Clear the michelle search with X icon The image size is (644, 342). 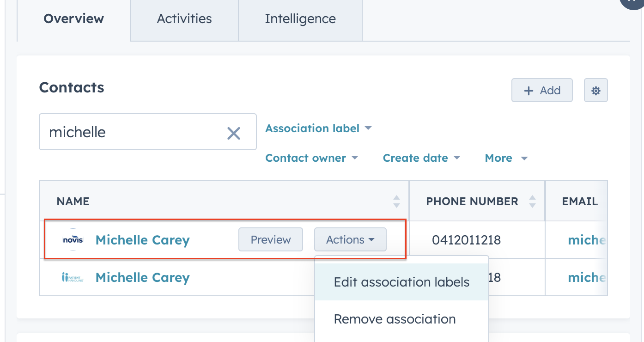point(234,133)
